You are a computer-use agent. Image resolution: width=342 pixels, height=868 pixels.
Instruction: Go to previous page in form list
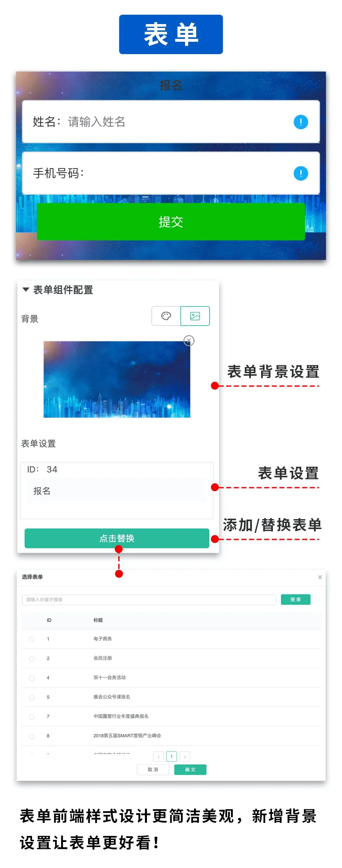click(158, 756)
